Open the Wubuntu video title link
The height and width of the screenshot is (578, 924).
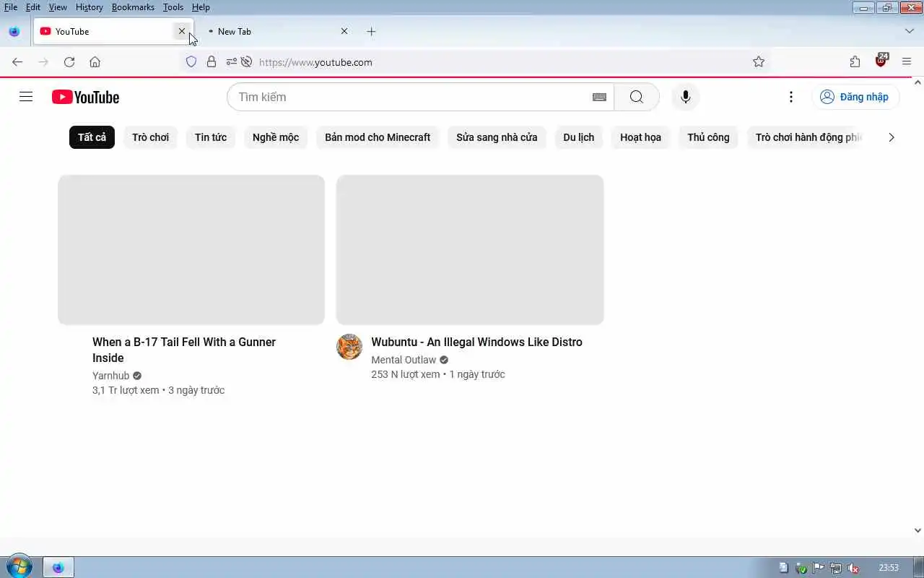(x=476, y=342)
